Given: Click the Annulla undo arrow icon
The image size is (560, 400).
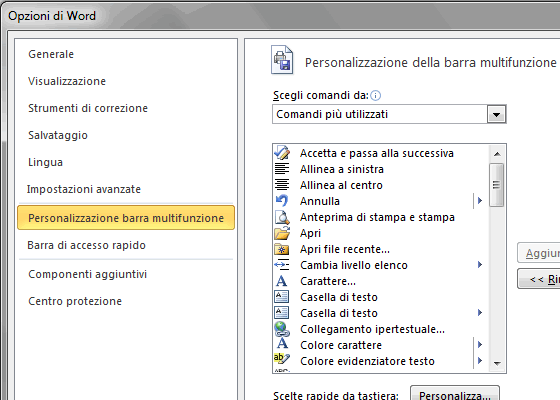Looking at the screenshot, I should point(282,201).
